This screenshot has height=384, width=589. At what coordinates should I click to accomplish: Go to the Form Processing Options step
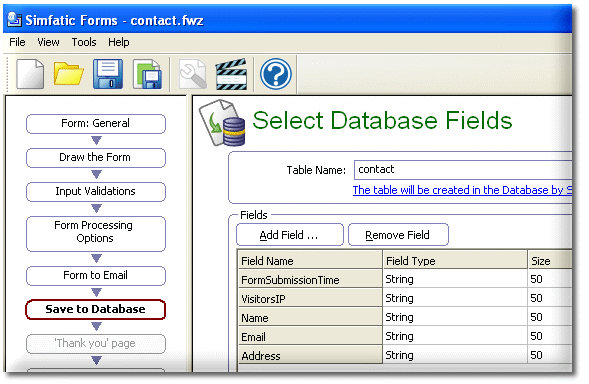[96, 233]
